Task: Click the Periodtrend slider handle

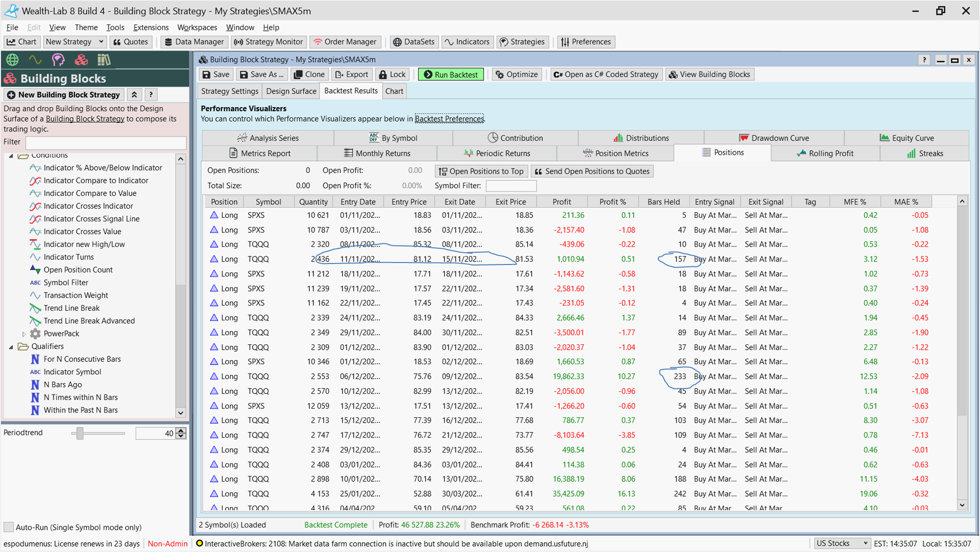Action: tap(80, 433)
